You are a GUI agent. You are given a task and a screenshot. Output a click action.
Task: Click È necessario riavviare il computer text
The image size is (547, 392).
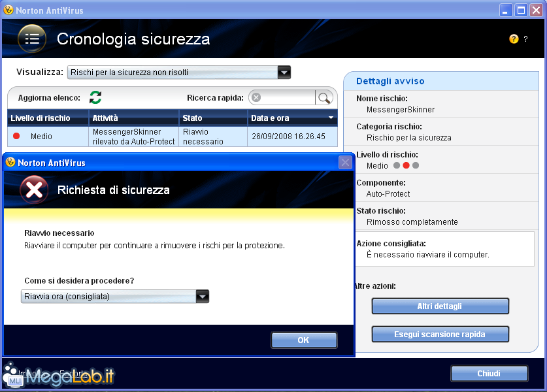coord(427,255)
